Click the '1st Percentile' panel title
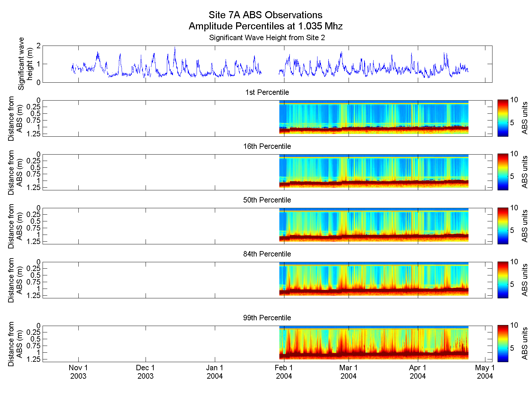Viewport: 532px width, 405px height. coord(267,92)
